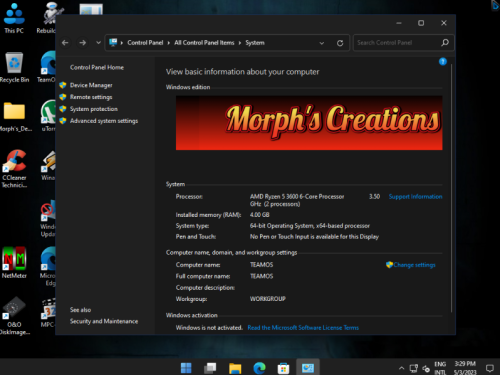This screenshot has width=500, height=375.
Task: Open System protection
Action: [94, 109]
